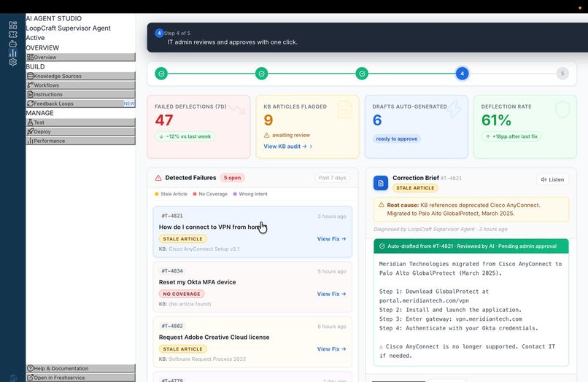
Task: Select Feedback Loops in the sidebar
Action: pos(81,104)
